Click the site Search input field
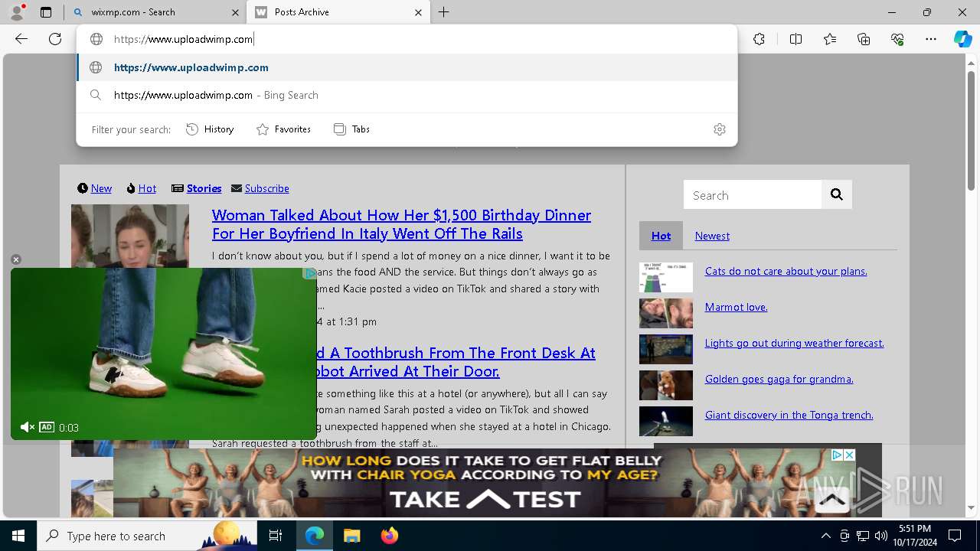The width and height of the screenshot is (980, 551). point(753,195)
